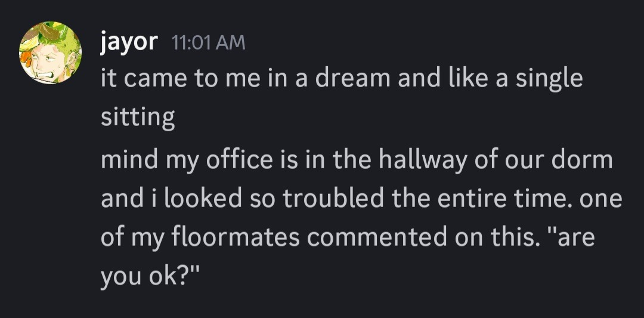Click the 11:01 AM message timestamp
The image size is (644, 318).
[x=208, y=42]
